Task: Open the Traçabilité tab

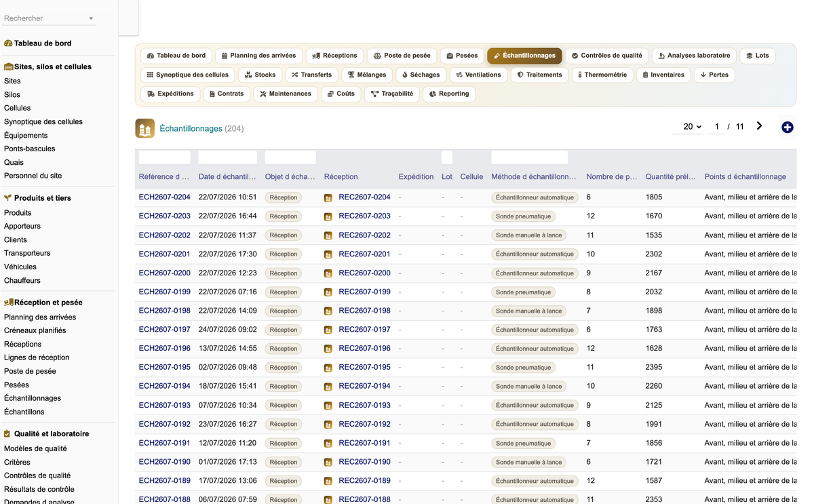Action: pyautogui.click(x=392, y=94)
